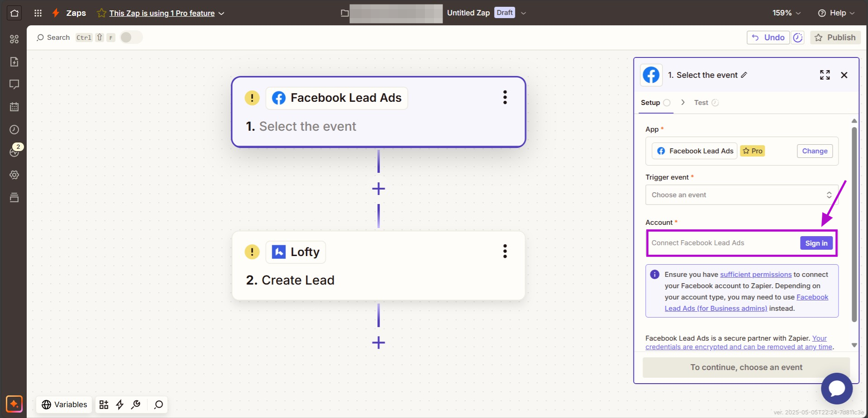
Task: Open the zoom level 159% dropdown
Action: pyautogui.click(x=787, y=13)
